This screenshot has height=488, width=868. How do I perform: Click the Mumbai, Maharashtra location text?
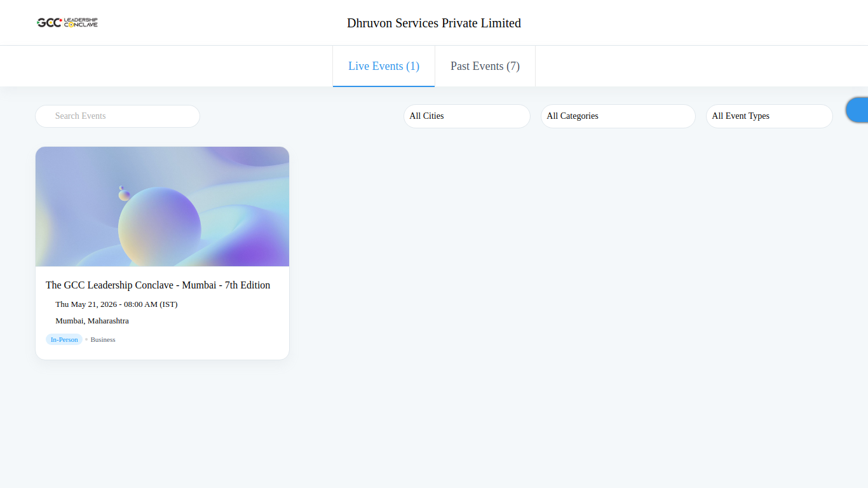click(x=92, y=321)
